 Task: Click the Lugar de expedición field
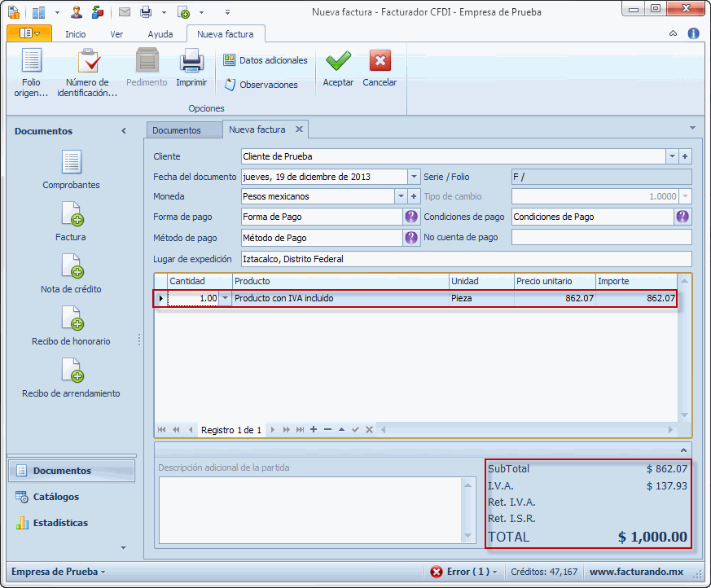tap(466, 259)
